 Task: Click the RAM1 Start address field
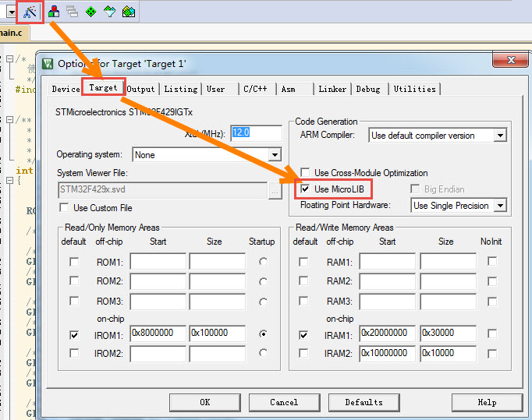(388, 261)
